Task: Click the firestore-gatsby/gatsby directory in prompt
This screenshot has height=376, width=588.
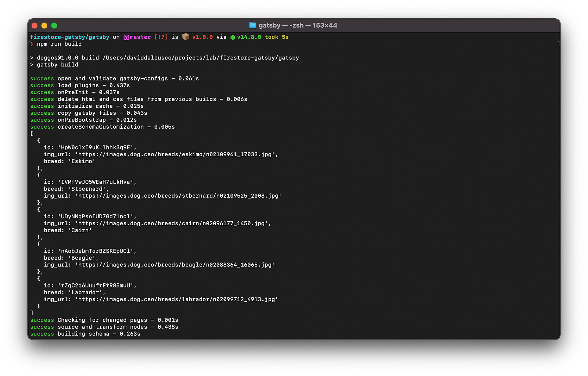Action: point(69,37)
